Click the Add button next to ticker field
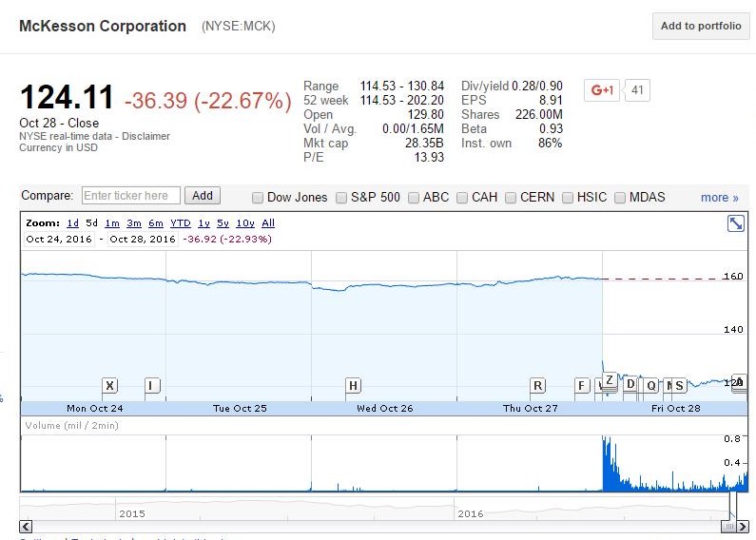The width and height of the screenshot is (756, 540). pyautogui.click(x=203, y=195)
